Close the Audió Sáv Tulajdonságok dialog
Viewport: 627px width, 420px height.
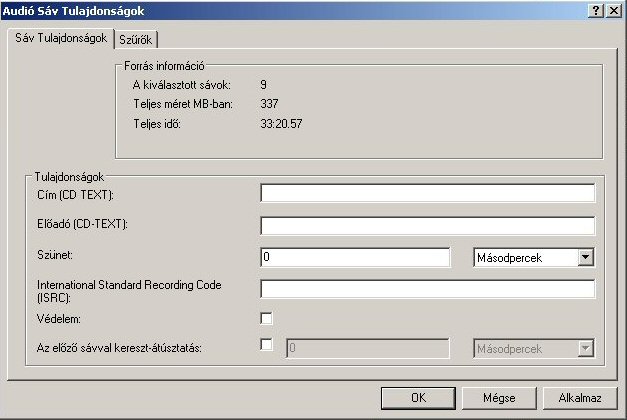(x=613, y=9)
